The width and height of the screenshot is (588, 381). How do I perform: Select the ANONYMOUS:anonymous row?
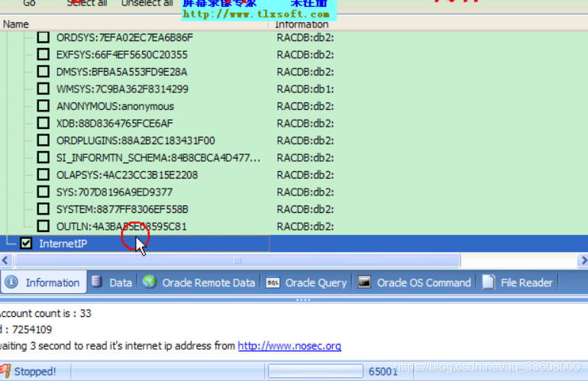coord(115,106)
